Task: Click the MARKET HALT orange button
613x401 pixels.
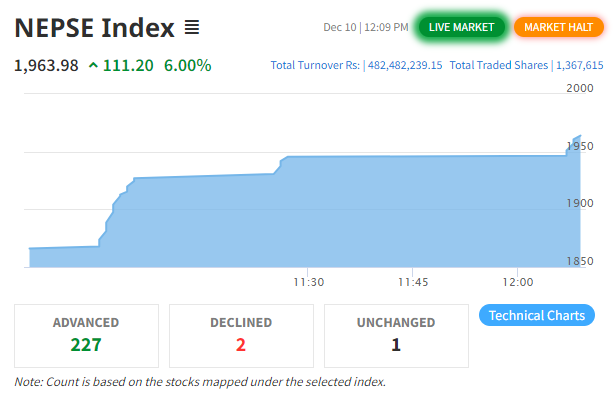Action: (558, 27)
